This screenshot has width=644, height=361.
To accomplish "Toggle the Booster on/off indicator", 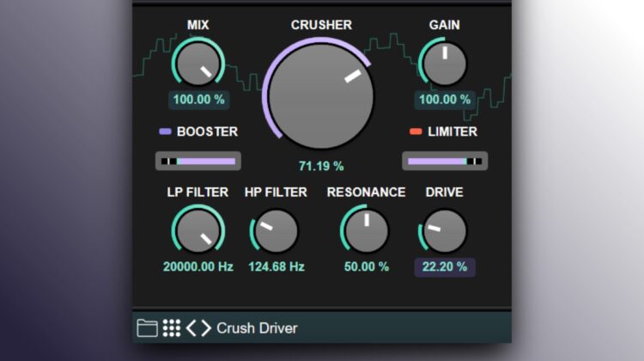I will [x=165, y=132].
